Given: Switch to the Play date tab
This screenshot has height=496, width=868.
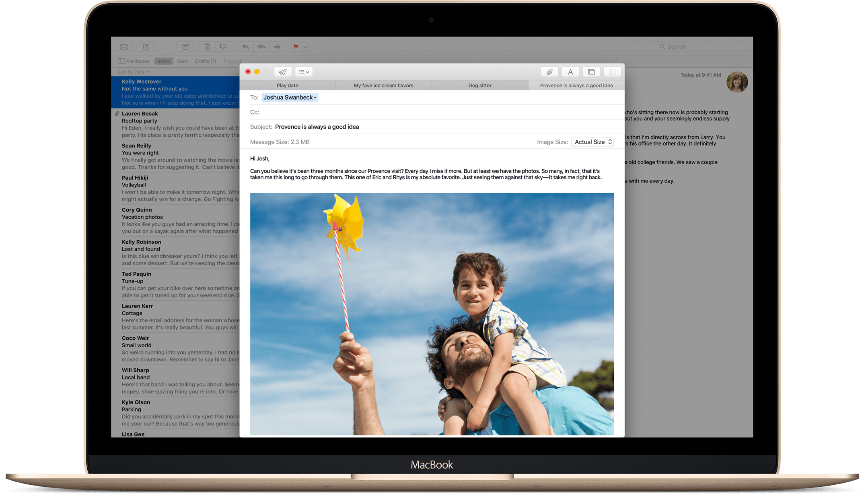Looking at the screenshot, I should click(x=287, y=85).
